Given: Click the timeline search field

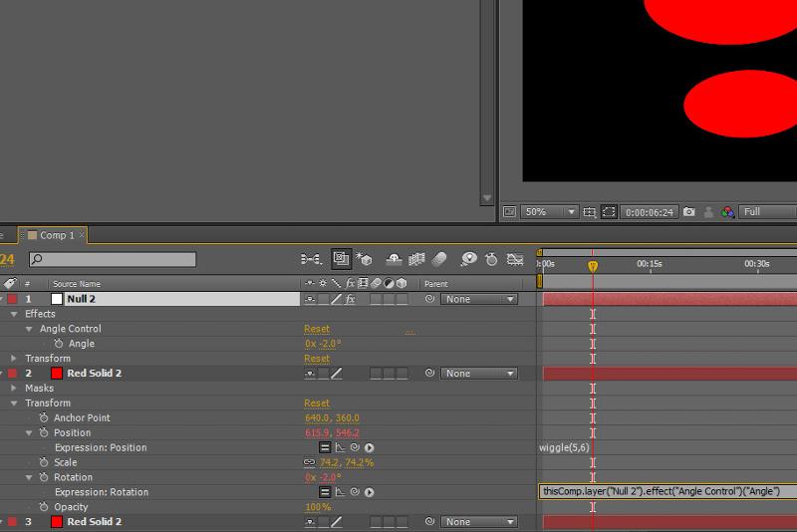Looking at the screenshot, I should coord(113,260).
